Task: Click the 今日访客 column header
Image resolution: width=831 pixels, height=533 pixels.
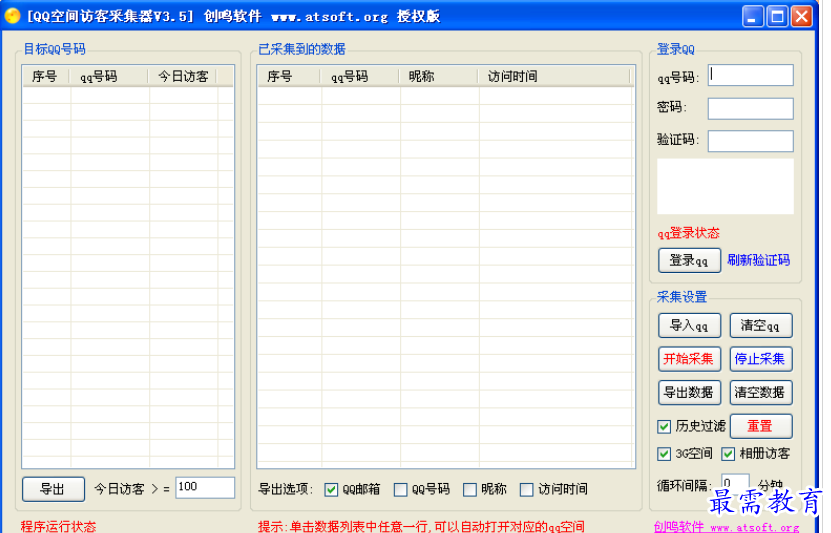Action: click(182, 76)
